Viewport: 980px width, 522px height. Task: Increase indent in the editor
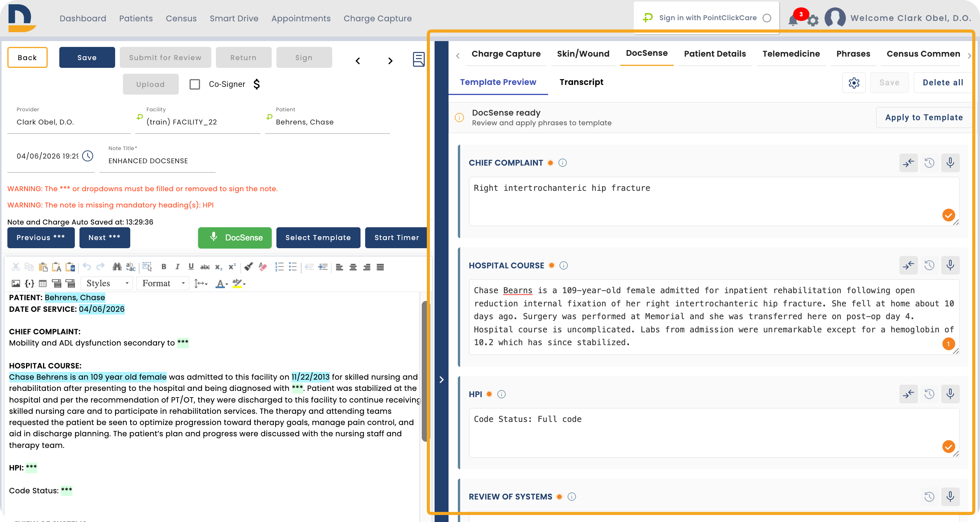point(323,267)
